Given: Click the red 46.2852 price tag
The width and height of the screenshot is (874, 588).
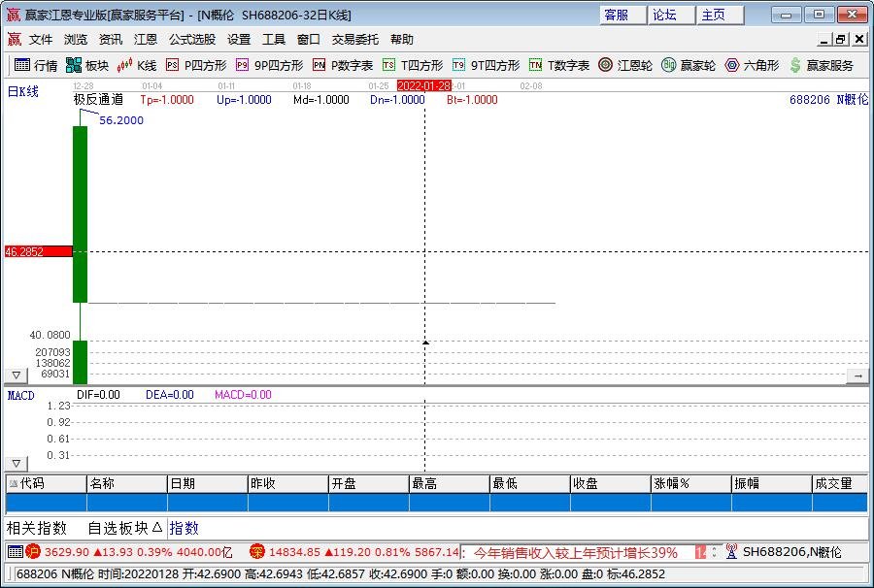Looking at the screenshot, I should (x=39, y=251).
